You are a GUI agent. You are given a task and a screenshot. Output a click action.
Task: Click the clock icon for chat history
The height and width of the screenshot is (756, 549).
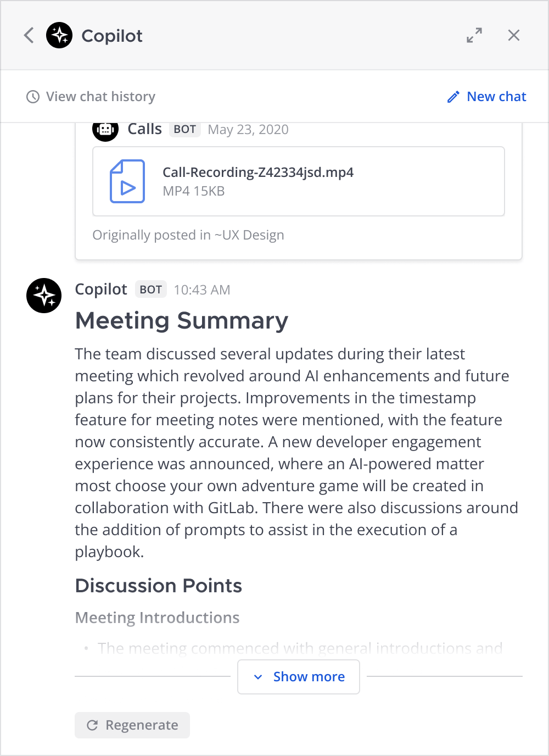pos(33,97)
